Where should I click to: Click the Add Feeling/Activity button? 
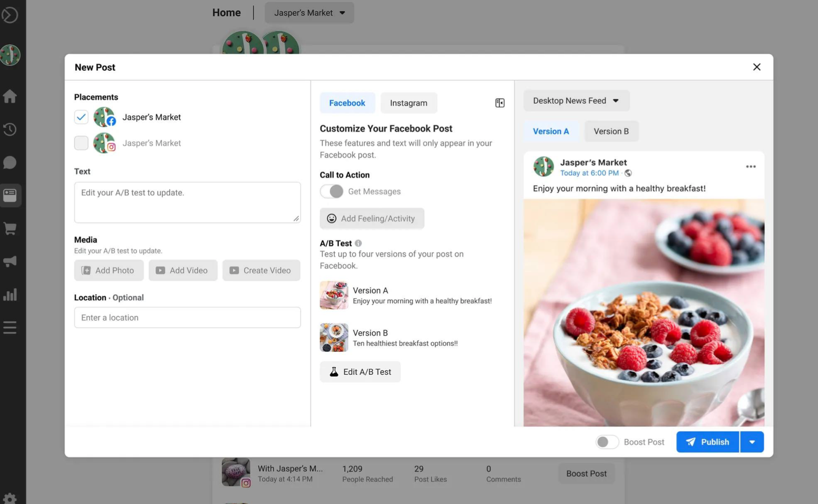point(372,219)
